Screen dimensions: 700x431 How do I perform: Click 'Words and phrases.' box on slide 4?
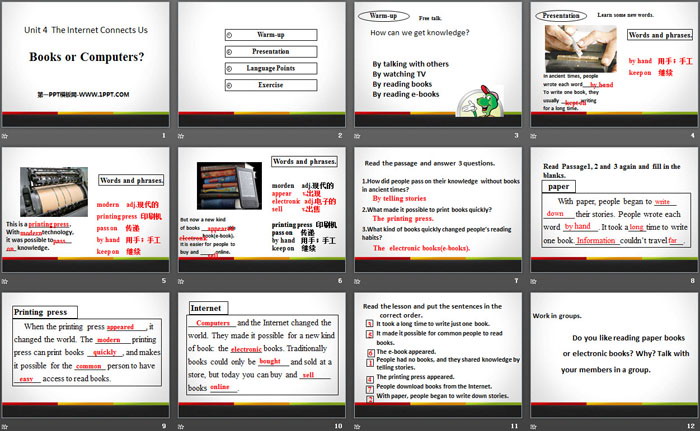[x=660, y=35]
